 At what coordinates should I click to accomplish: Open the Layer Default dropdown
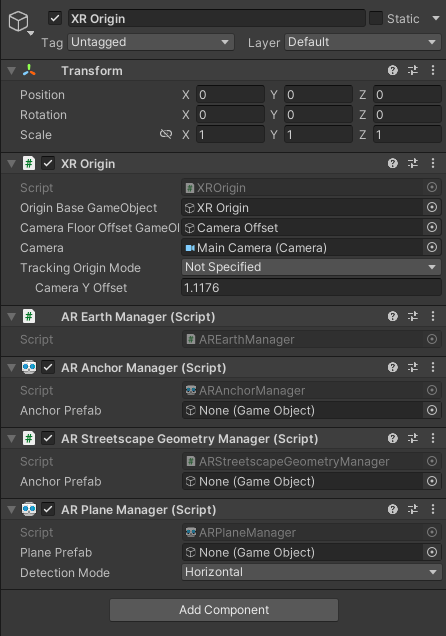pyautogui.click(x=363, y=42)
